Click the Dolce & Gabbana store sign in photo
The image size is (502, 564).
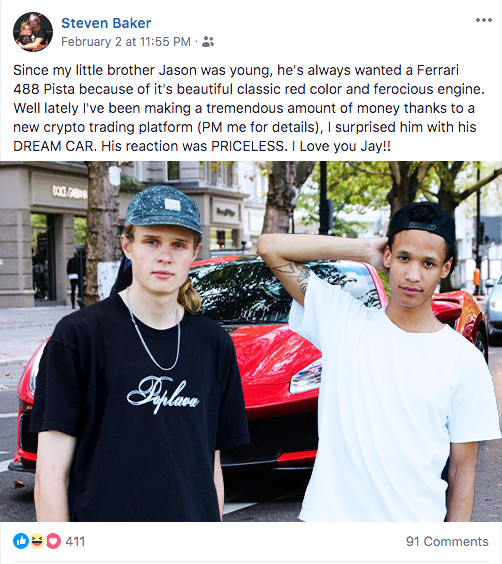[69, 192]
